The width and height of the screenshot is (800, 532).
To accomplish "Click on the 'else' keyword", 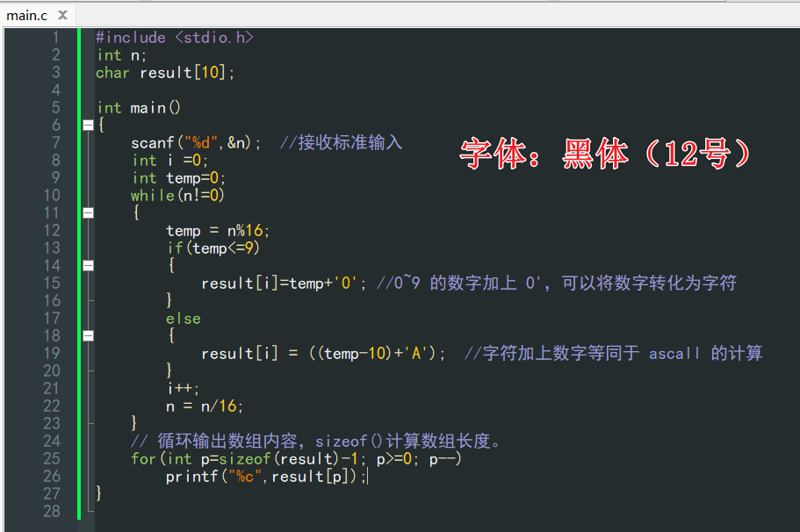I will 184,319.
